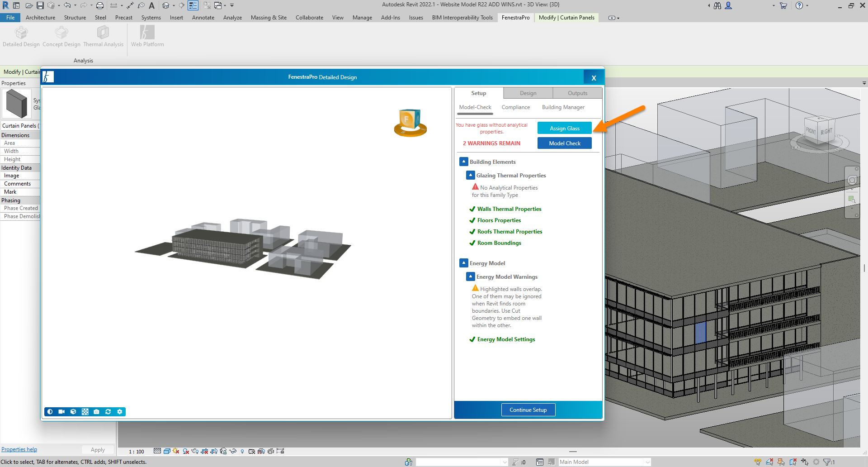Click the Undo arrow icon

click(x=67, y=5)
